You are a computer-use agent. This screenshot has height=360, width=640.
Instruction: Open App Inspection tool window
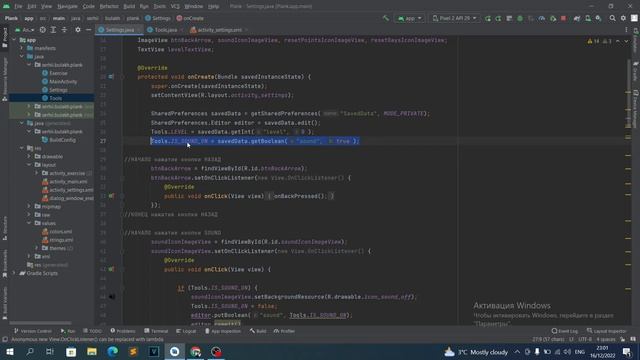click(x=223, y=331)
